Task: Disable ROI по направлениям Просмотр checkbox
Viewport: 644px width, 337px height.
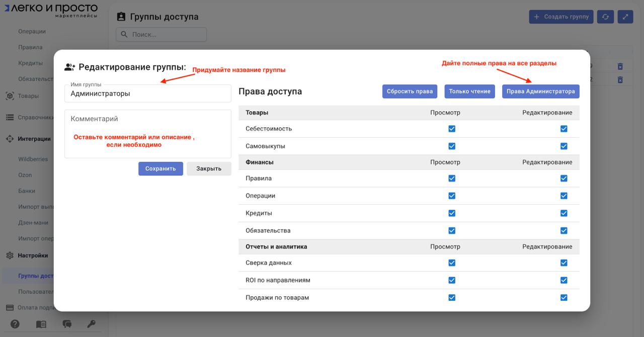Action: [x=452, y=280]
